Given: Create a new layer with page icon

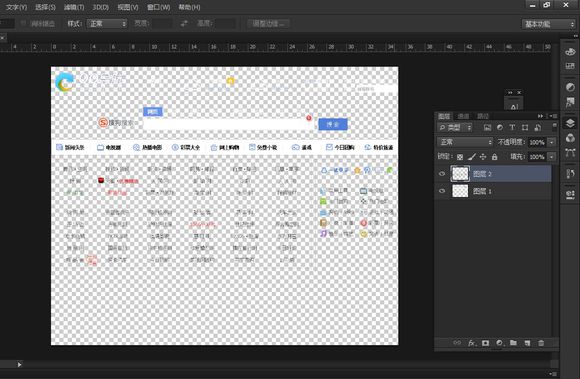Looking at the screenshot, I should (x=527, y=343).
